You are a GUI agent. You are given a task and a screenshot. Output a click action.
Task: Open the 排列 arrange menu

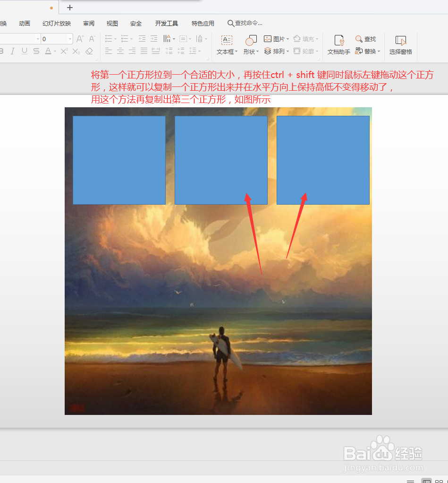[276, 51]
